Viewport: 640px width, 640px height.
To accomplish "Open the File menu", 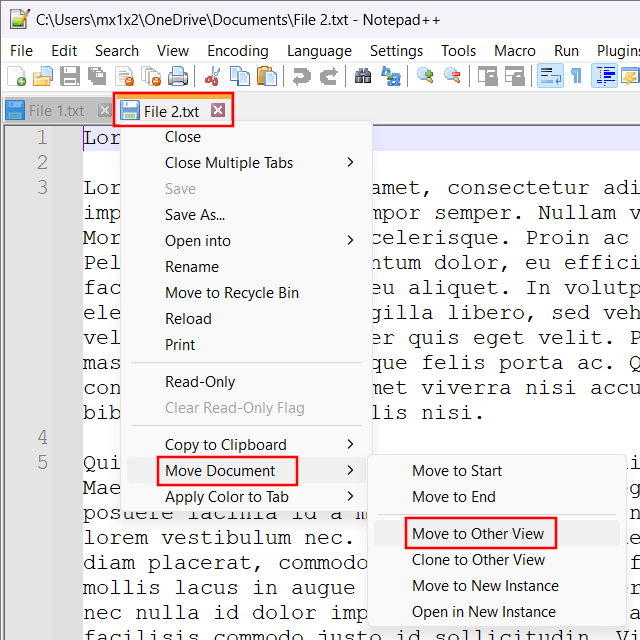I will click(21, 51).
